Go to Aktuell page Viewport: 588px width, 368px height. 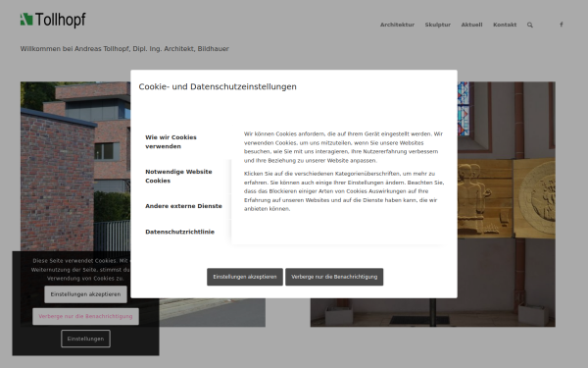(471, 25)
